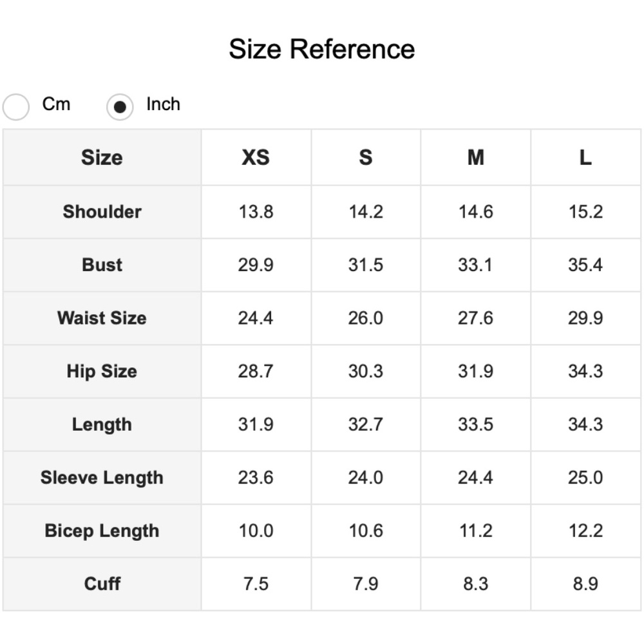Click the Hip Size row label

point(102,371)
